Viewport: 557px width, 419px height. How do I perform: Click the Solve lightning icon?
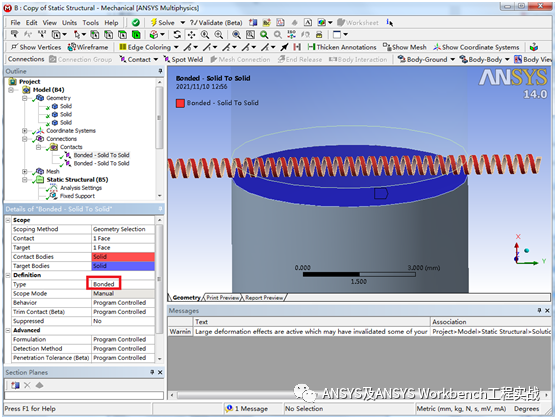(x=153, y=22)
